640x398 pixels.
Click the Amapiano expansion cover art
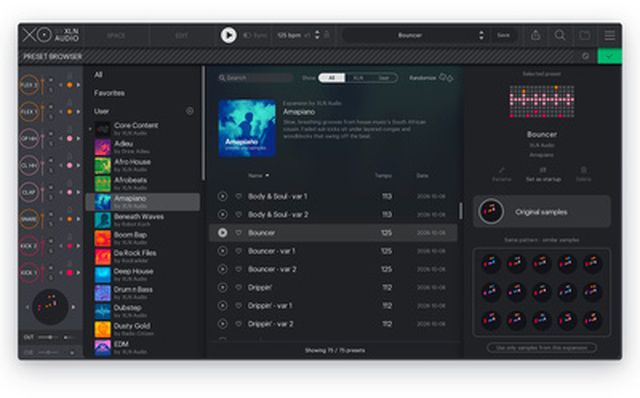tap(247, 128)
